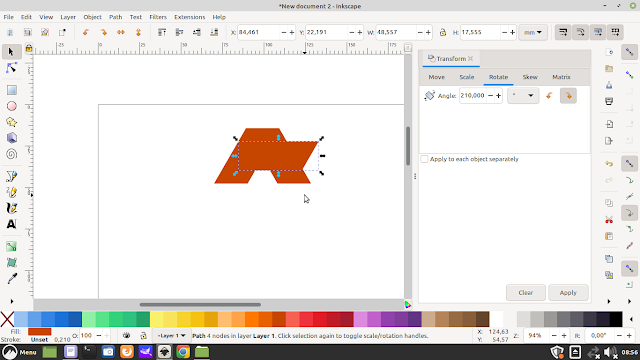Viewport: 640px width, 360px height.
Task: Rotate selection 90° counter-clockwise in toolbar
Action: [86, 32]
